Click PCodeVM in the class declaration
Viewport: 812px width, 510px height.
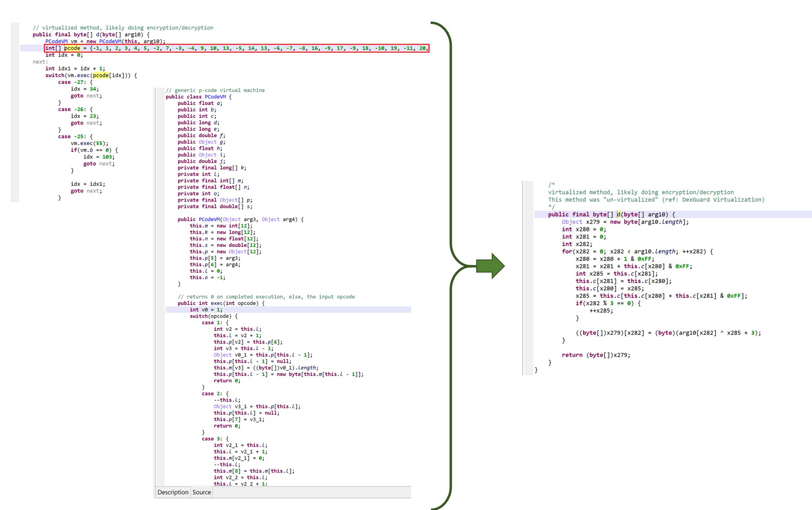point(215,97)
